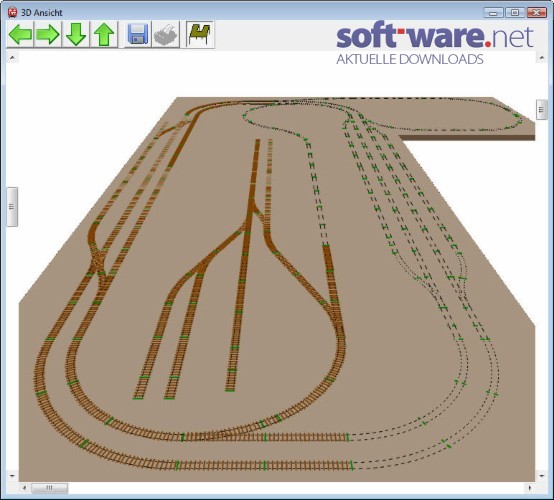
Task: Click the green up arrow icon
Action: pyautogui.click(x=104, y=34)
